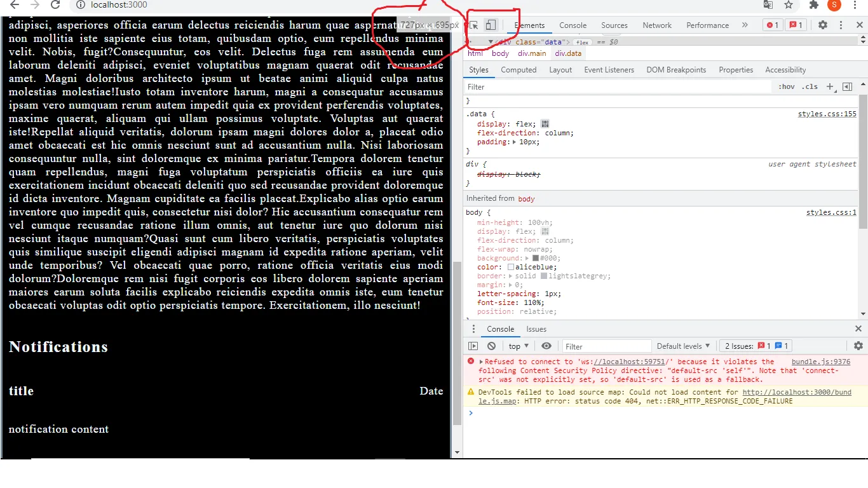This screenshot has height=488, width=868.
Task: Open the Default levels dropdown
Action: [683, 346]
